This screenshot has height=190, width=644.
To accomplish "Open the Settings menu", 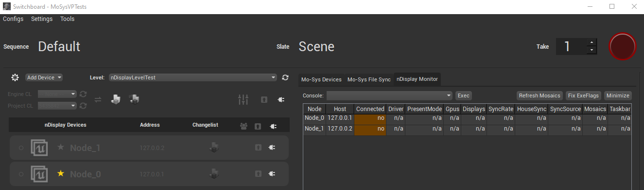I will tap(42, 19).
